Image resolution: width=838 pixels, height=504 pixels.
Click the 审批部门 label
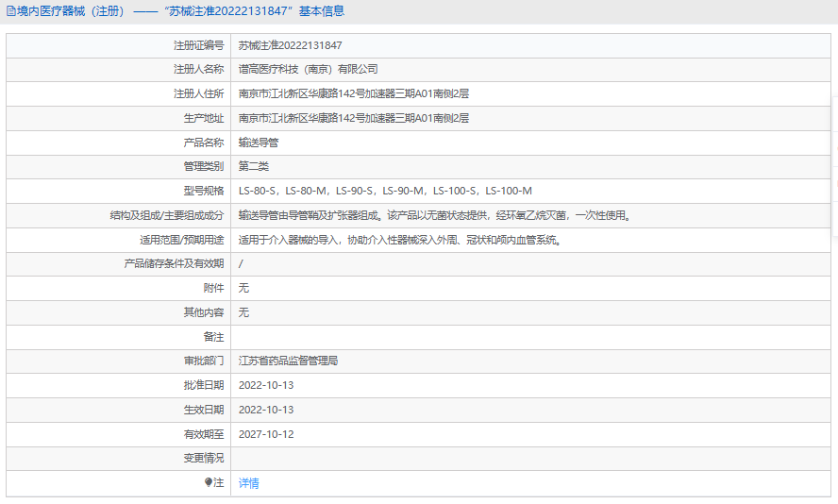(x=204, y=361)
